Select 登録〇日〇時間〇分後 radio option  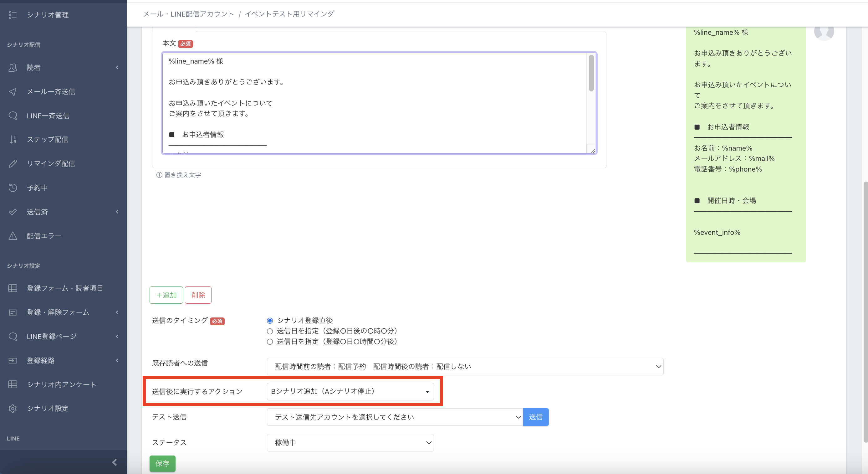pos(269,342)
